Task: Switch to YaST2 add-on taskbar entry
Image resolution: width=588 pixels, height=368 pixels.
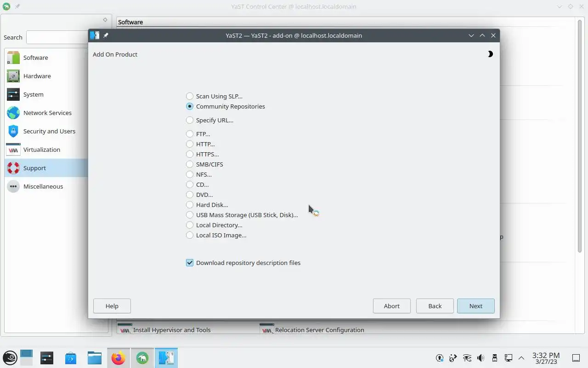Action: pyautogui.click(x=166, y=358)
